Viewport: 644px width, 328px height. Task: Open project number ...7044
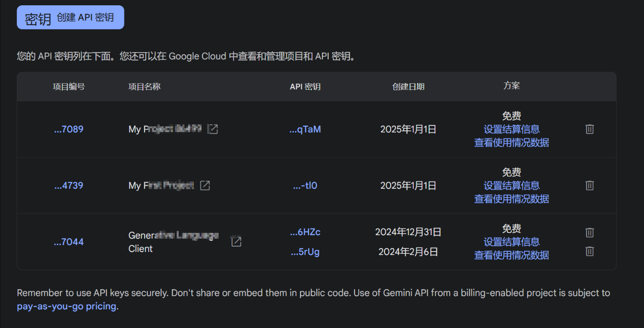pos(68,242)
